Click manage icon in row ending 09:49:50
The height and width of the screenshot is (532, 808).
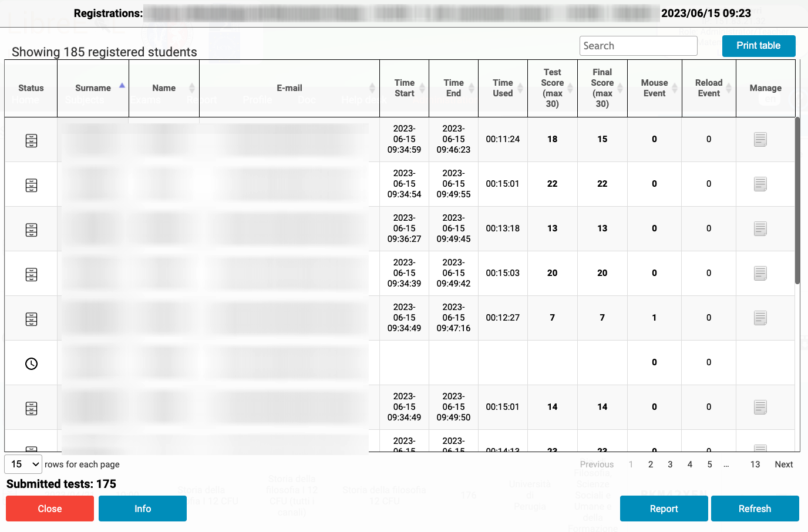coord(760,408)
